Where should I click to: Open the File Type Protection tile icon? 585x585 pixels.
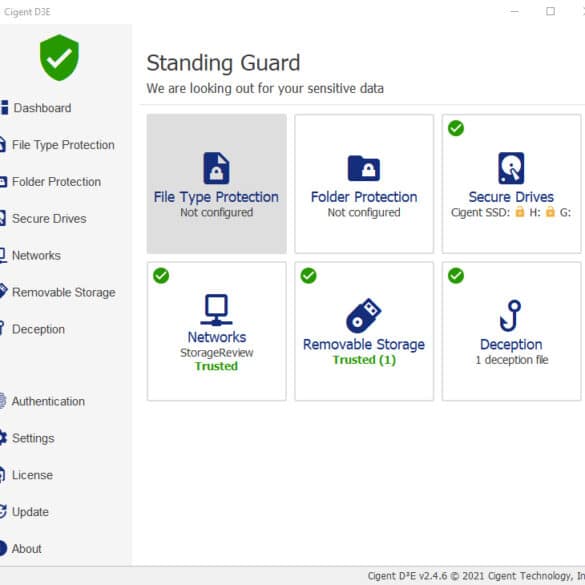[216, 168]
